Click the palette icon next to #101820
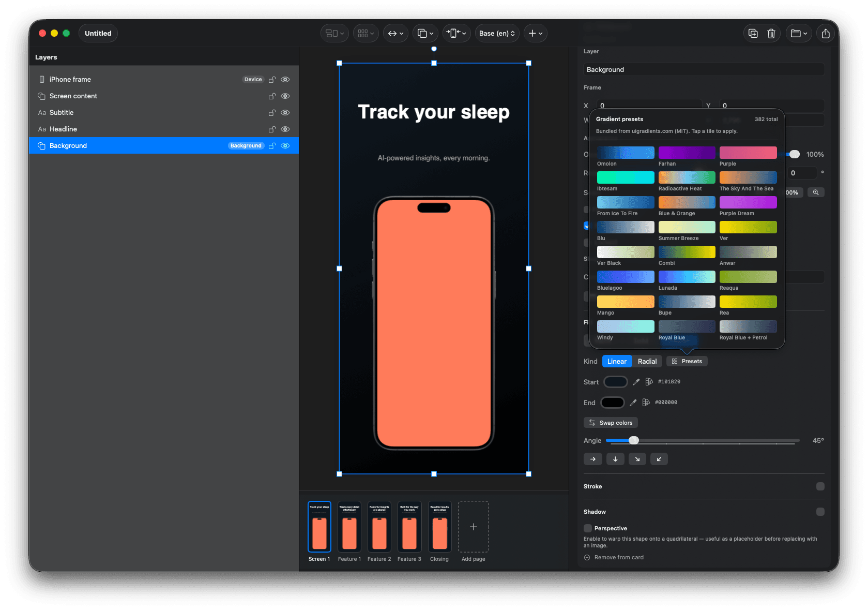Screen dimensions: 868x610 [x=649, y=382]
